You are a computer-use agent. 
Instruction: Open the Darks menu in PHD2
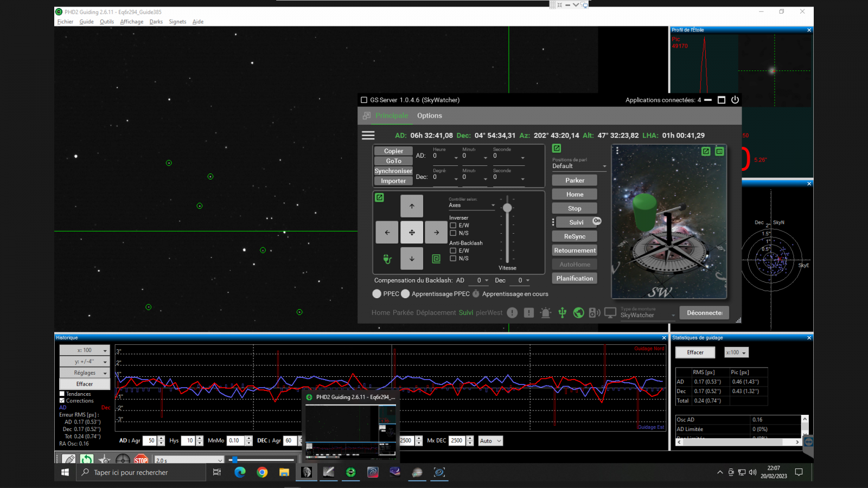point(156,22)
